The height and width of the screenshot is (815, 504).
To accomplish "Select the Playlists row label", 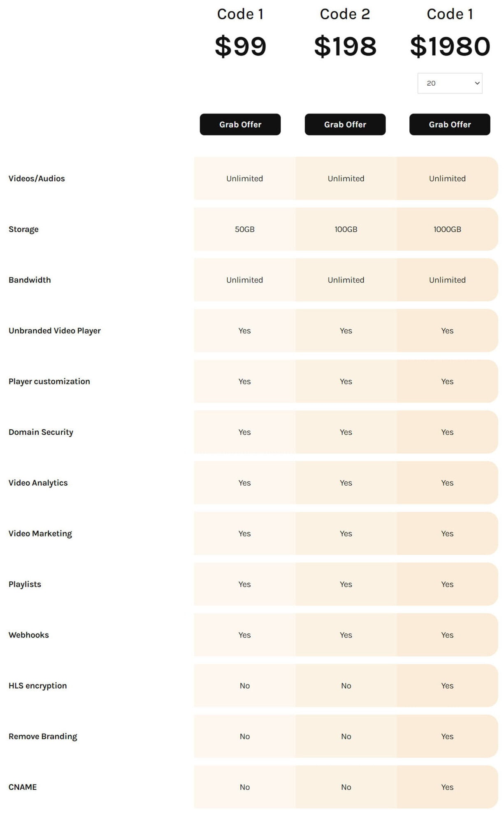I will coord(25,584).
